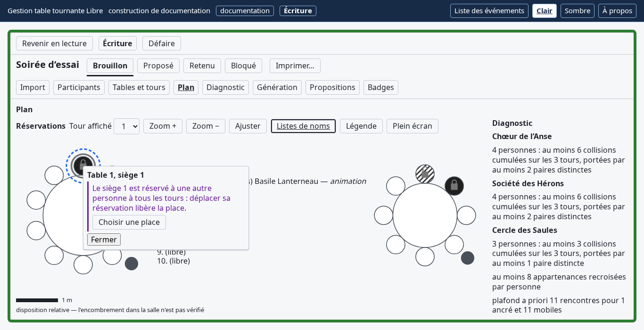
Task: Open the Tour affiché dropdown
Action: tap(126, 126)
